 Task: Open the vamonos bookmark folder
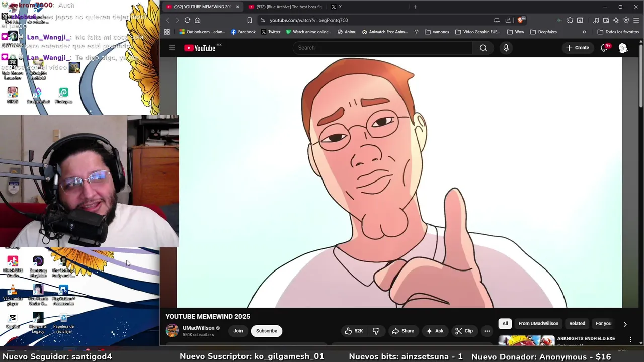point(437,32)
